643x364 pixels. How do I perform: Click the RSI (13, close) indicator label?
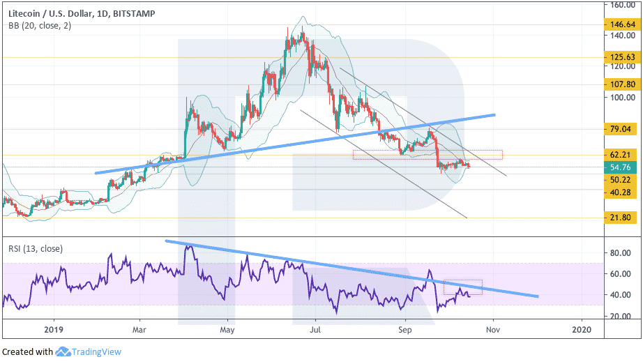point(36,249)
